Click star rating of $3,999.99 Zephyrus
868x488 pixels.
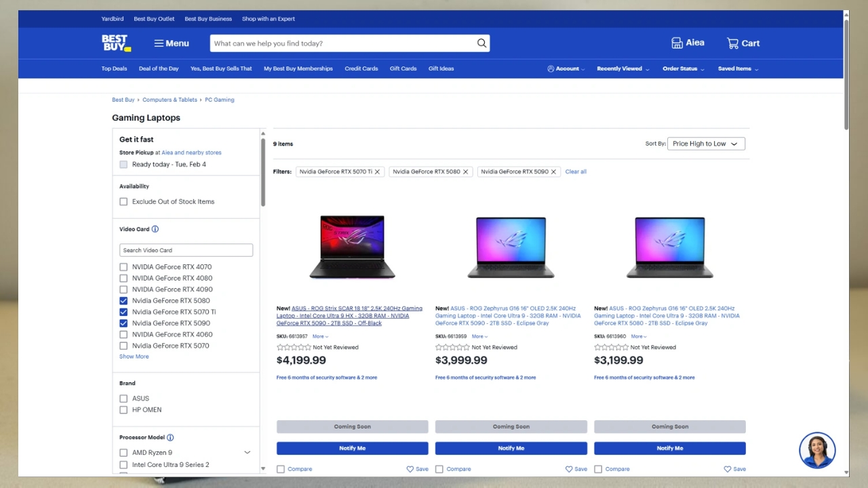point(452,348)
